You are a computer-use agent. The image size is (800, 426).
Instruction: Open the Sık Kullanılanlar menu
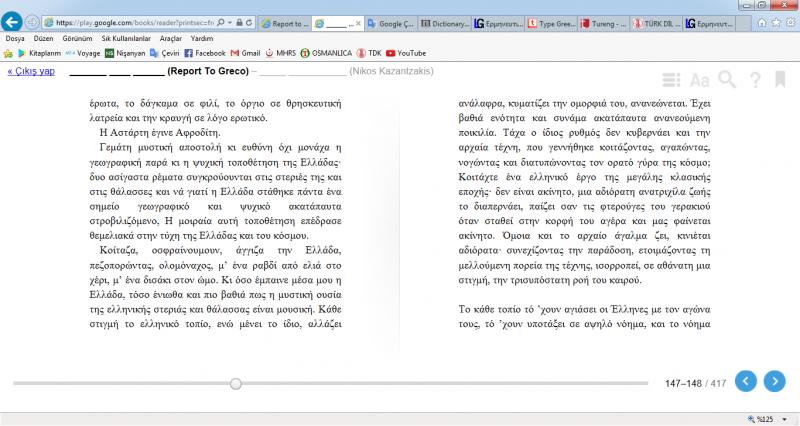coord(126,38)
